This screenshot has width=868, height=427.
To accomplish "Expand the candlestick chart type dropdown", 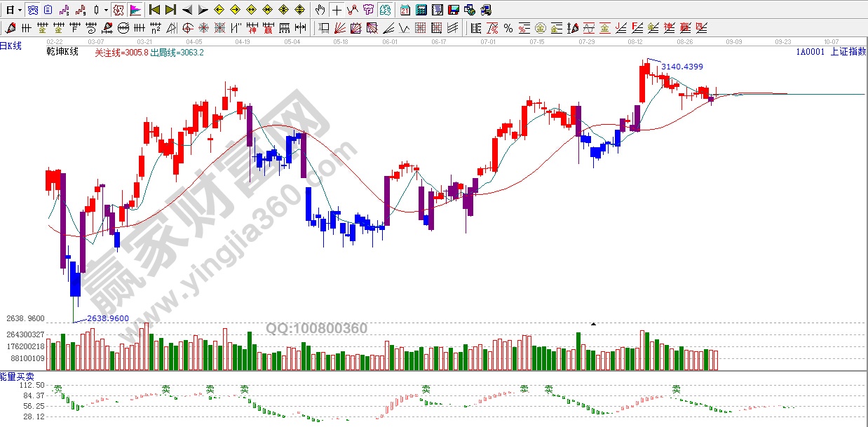I will point(106,10).
